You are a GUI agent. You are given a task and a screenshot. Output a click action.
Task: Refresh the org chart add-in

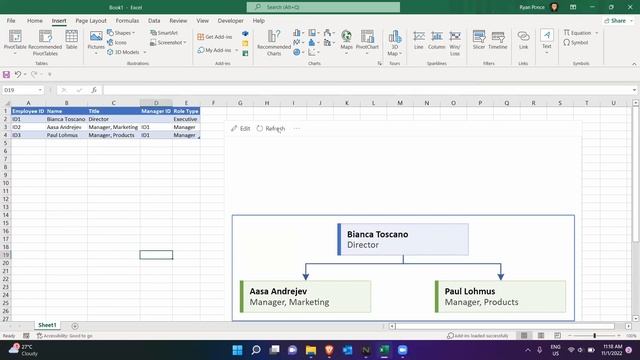click(271, 129)
